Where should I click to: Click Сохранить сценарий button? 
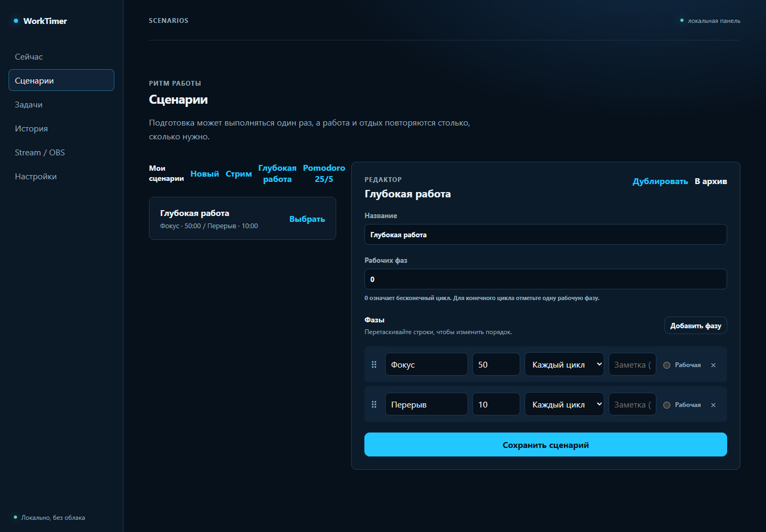(x=546, y=445)
